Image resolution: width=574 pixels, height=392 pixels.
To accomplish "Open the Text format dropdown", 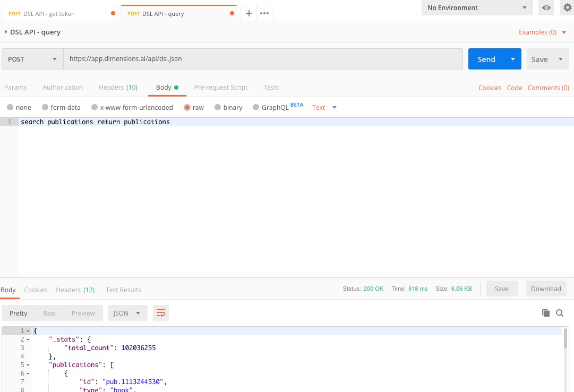I will pos(324,107).
